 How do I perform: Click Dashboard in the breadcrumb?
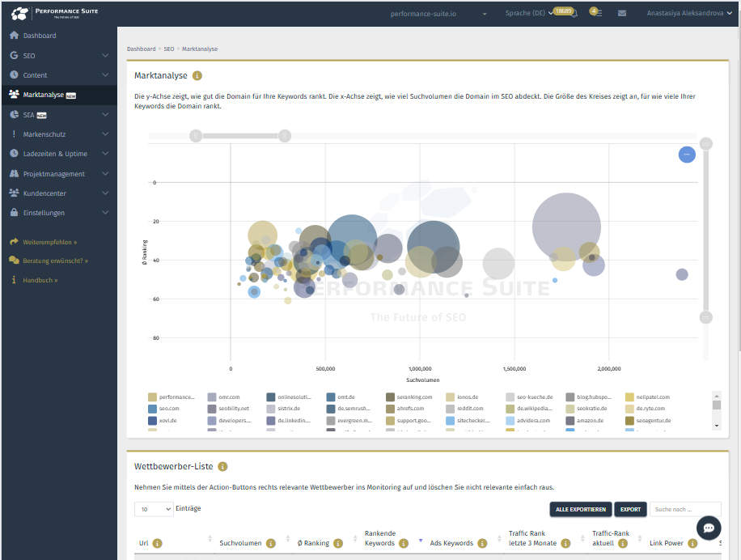(141, 49)
